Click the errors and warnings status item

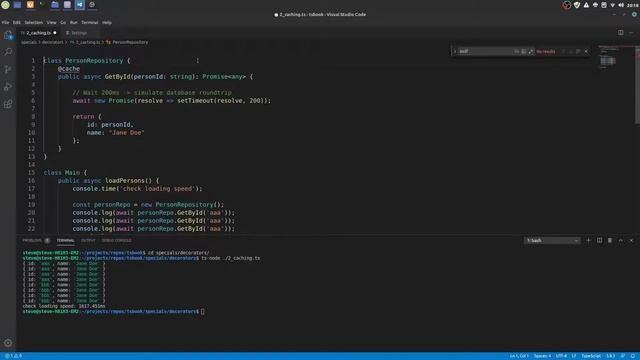pyautogui.click(x=13, y=356)
